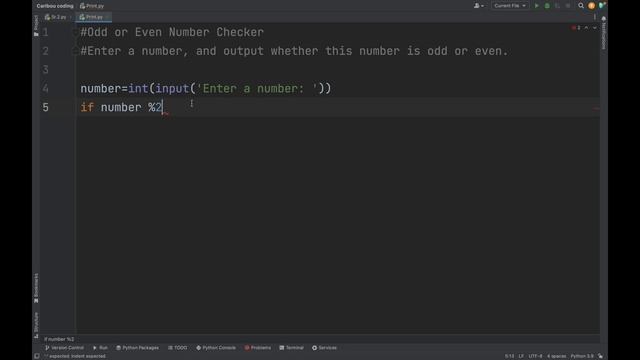Click the line separator LF in status bar
This screenshot has height=360, width=640.
click(521, 356)
